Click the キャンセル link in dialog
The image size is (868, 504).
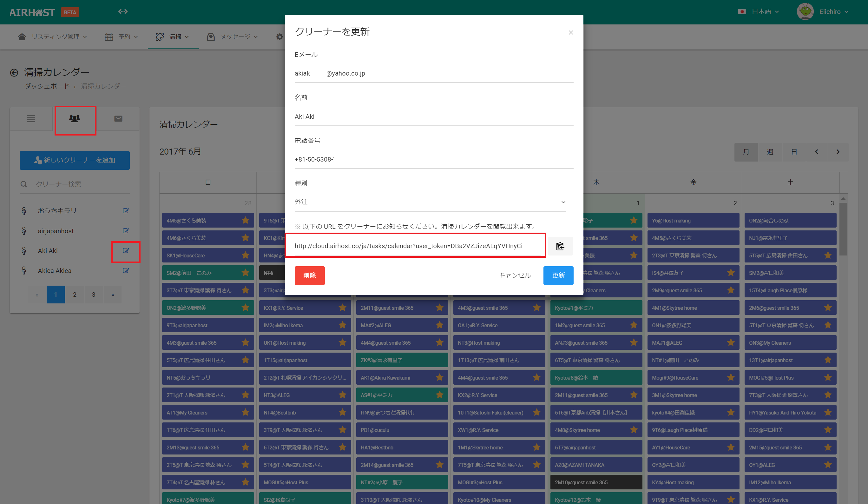tap(514, 275)
